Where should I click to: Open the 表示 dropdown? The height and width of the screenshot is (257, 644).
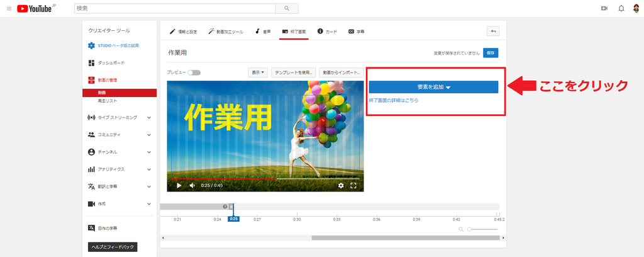pos(258,72)
